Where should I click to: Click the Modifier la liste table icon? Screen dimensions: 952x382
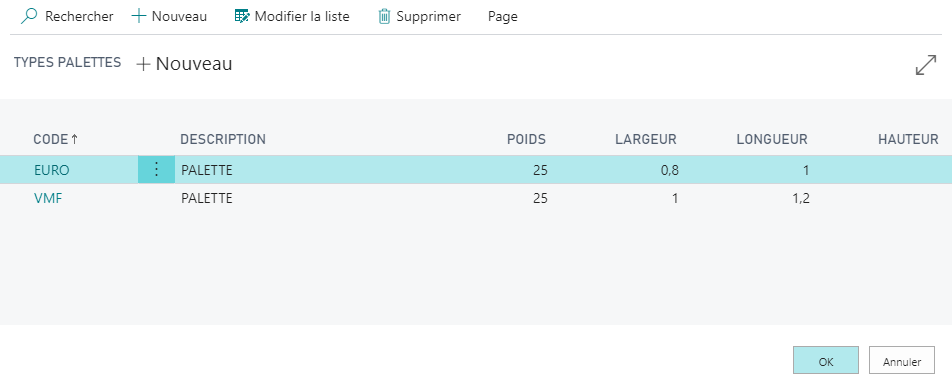[242, 16]
